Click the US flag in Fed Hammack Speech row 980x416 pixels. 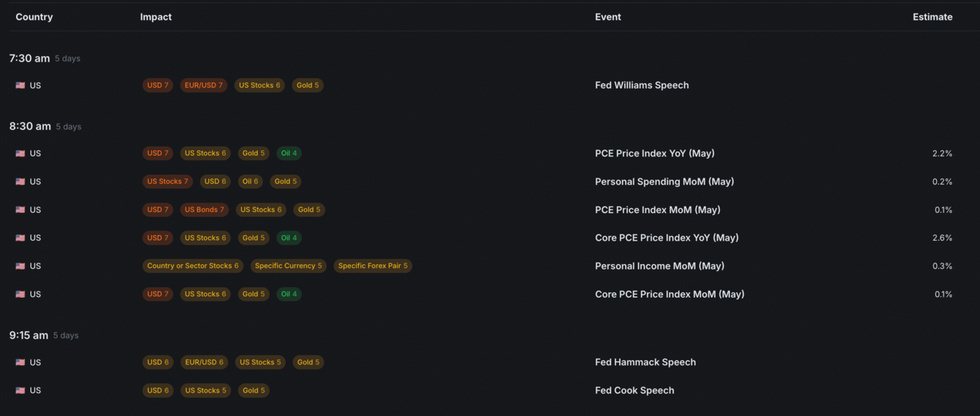[20, 363]
